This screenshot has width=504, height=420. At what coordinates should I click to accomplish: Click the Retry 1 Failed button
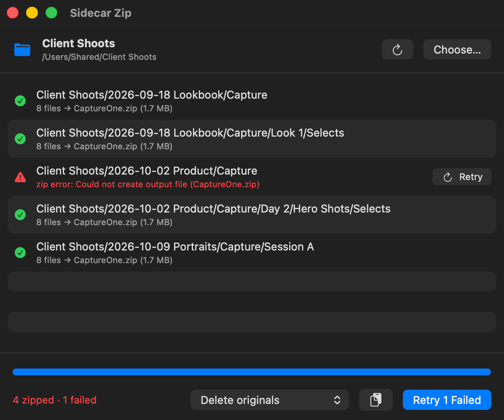coord(447,400)
